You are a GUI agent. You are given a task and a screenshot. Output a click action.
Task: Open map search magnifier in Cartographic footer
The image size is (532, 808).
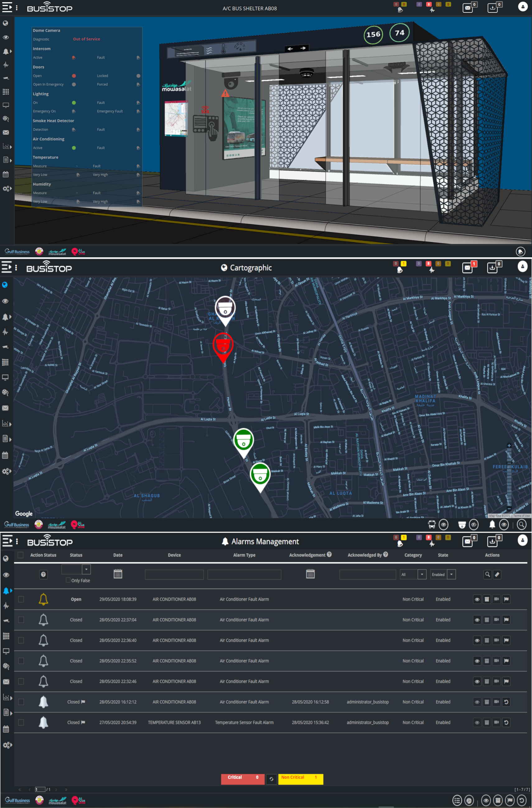(521, 525)
